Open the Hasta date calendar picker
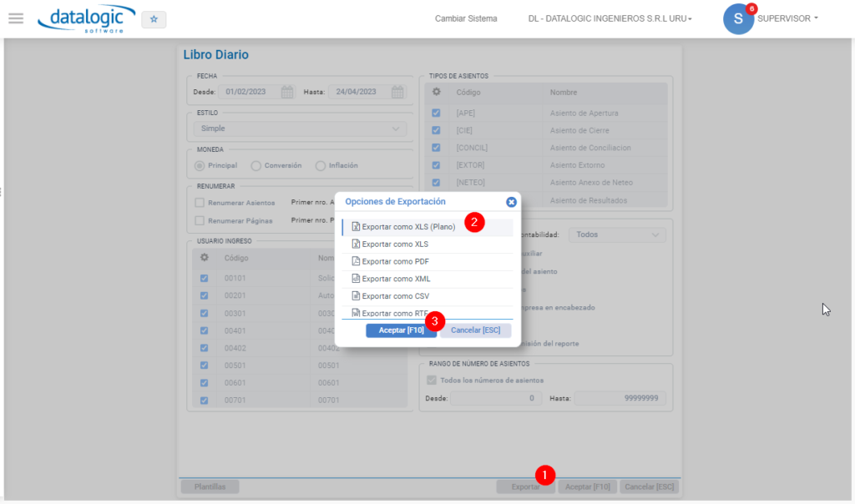The image size is (855, 504). [x=397, y=92]
